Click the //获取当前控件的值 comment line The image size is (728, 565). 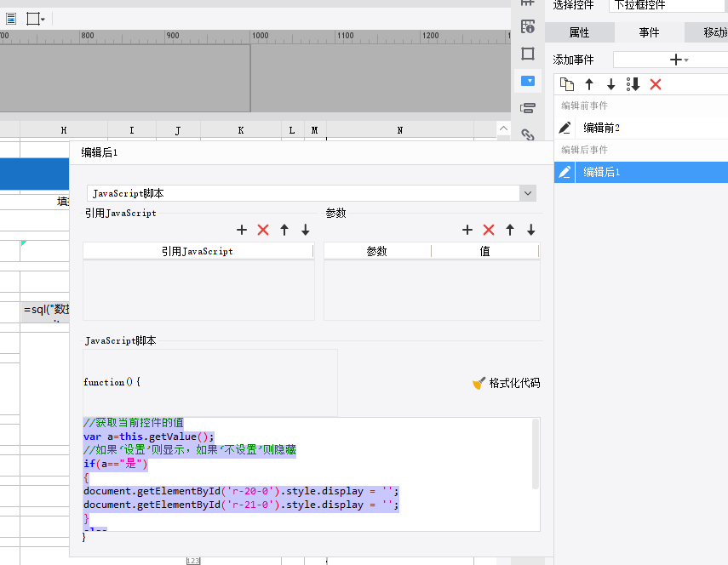pos(134,423)
